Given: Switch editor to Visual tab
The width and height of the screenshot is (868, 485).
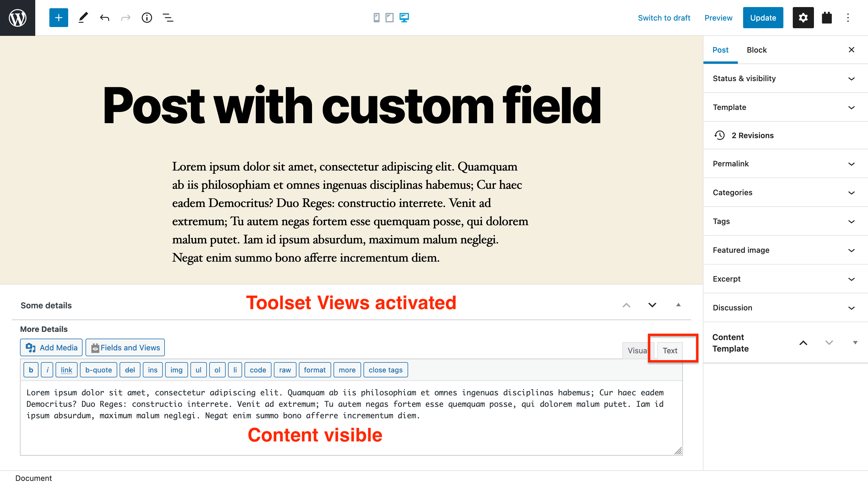Looking at the screenshot, I should [x=638, y=350].
